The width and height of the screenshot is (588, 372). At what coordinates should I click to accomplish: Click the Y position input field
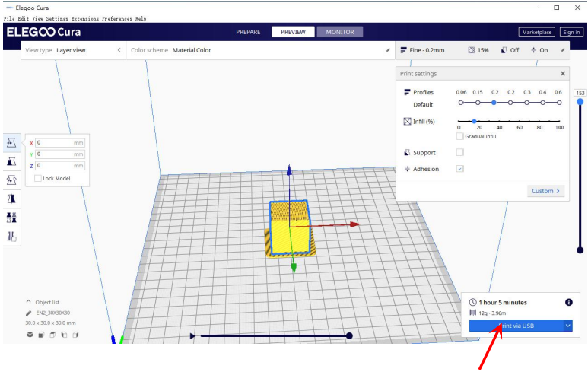coord(60,154)
